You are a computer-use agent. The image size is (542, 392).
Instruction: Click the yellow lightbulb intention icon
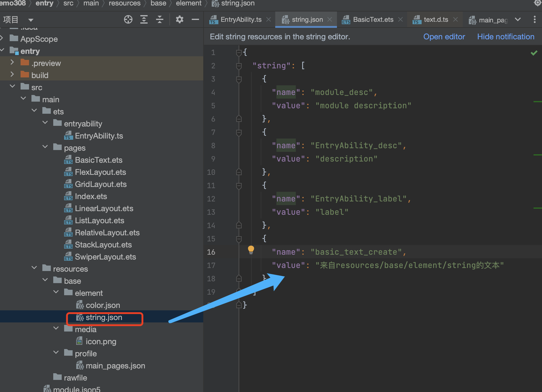tap(251, 250)
